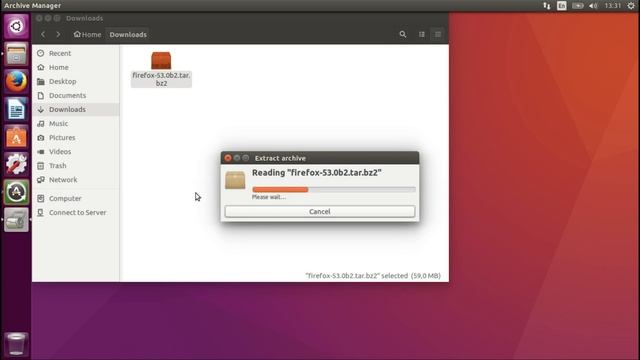Open Pictures in the Files sidebar

(76, 138)
